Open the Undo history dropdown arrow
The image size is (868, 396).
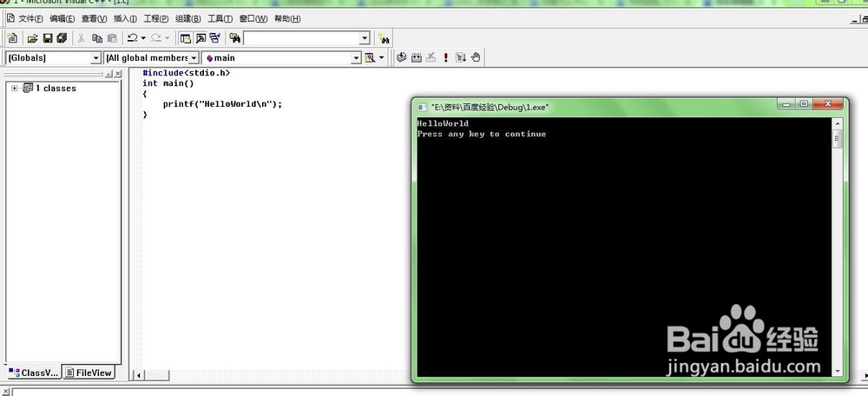[x=143, y=38]
